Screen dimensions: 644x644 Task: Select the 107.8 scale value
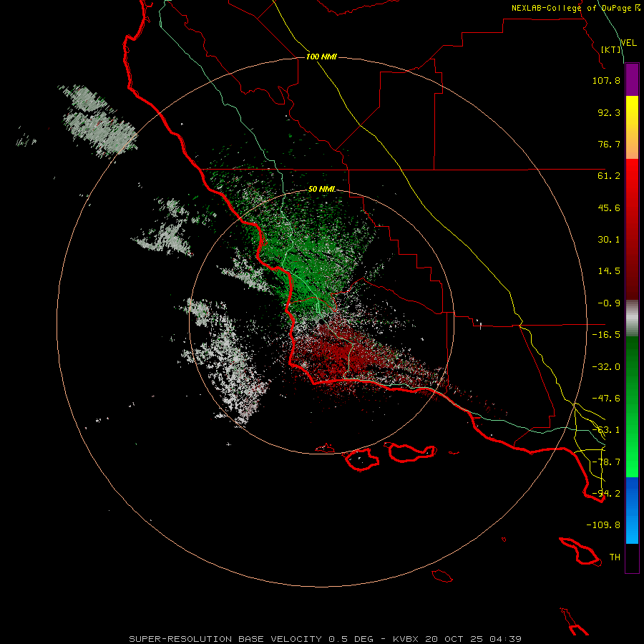[606, 80]
